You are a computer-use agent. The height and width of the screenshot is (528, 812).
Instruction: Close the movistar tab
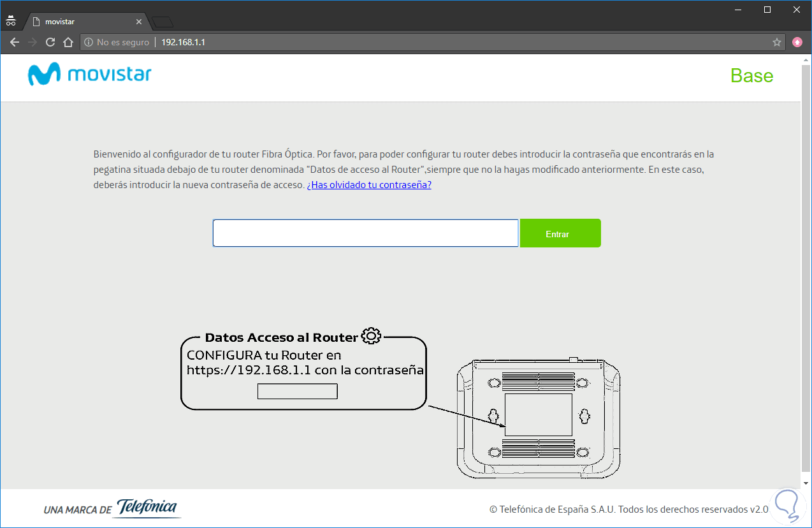139,22
